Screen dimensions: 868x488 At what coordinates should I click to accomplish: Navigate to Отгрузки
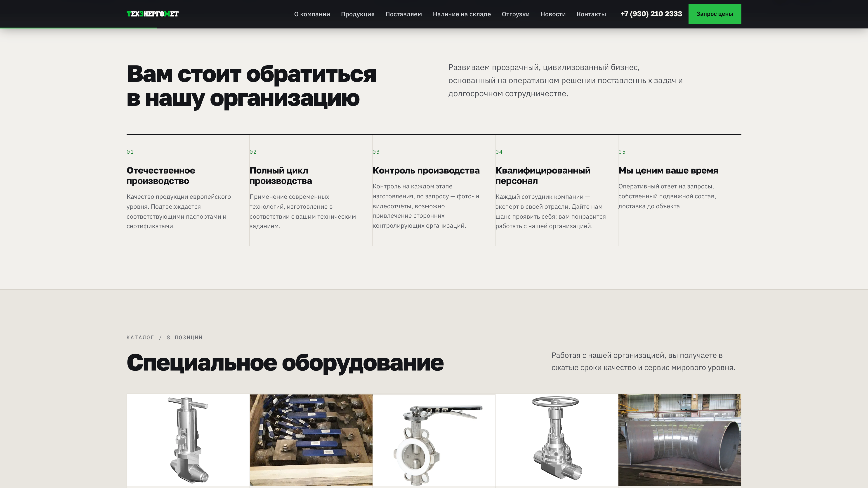(x=516, y=14)
